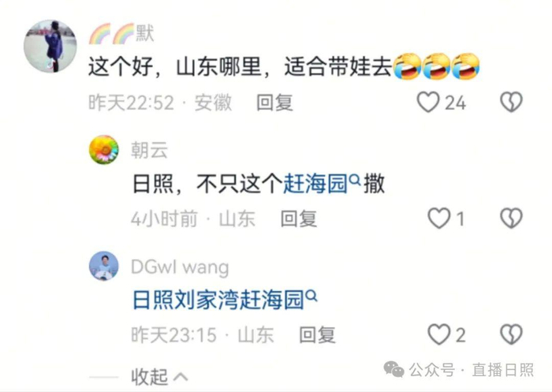
Task: Reply to 朝云's comment
Action: [x=299, y=218]
